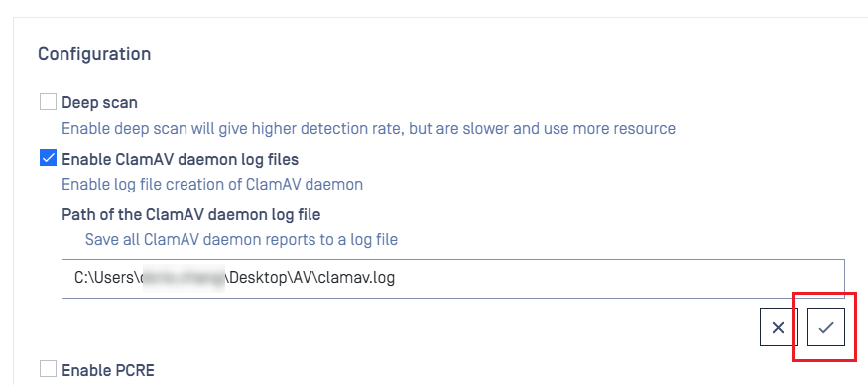Uncheck Enable ClamAV daemon log files
The height and width of the screenshot is (385, 868).
[49, 159]
